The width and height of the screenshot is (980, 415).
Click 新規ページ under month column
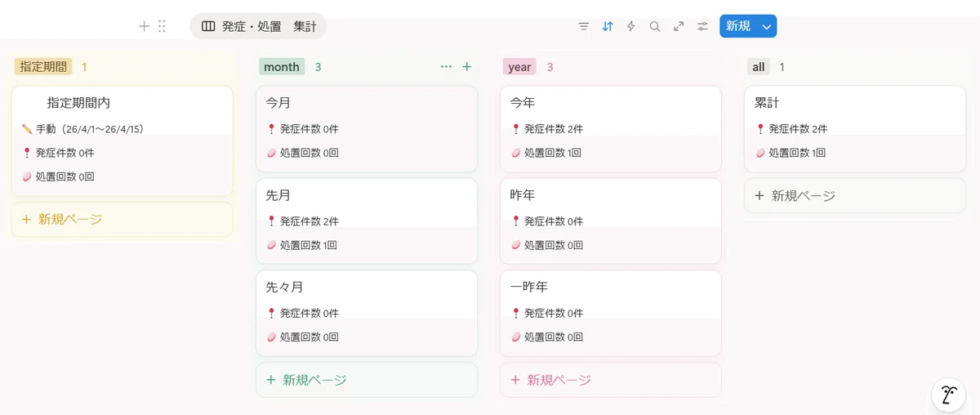(x=367, y=380)
